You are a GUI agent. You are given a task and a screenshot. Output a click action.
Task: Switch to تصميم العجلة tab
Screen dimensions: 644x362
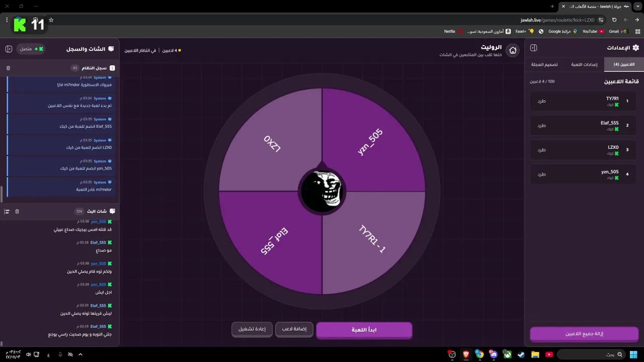pyautogui.click(x=544, y=64)
